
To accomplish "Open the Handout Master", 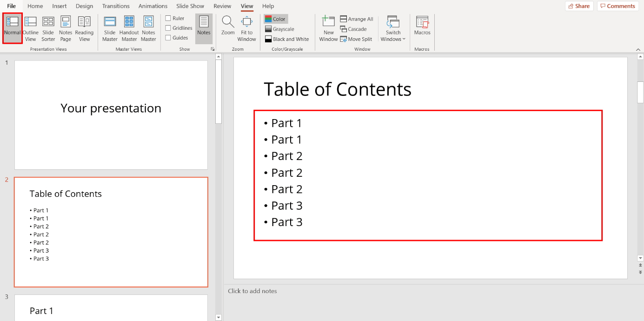I will coord(129,28).
